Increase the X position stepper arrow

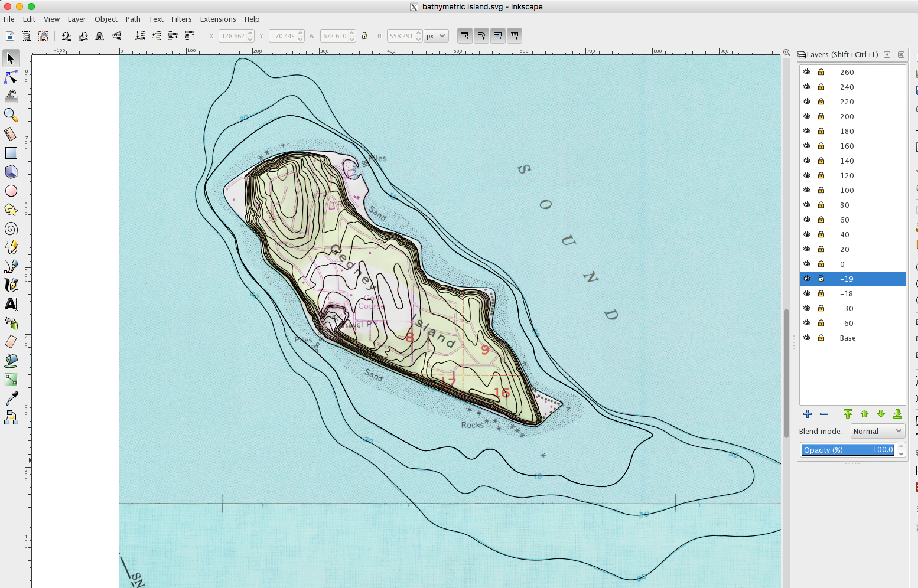coord(250,33)
